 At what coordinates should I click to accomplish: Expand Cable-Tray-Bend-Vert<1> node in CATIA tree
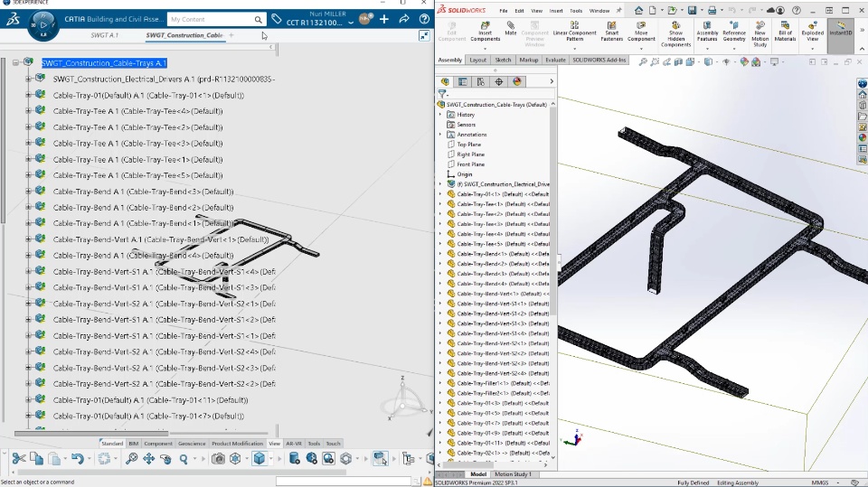click(28, 239)
